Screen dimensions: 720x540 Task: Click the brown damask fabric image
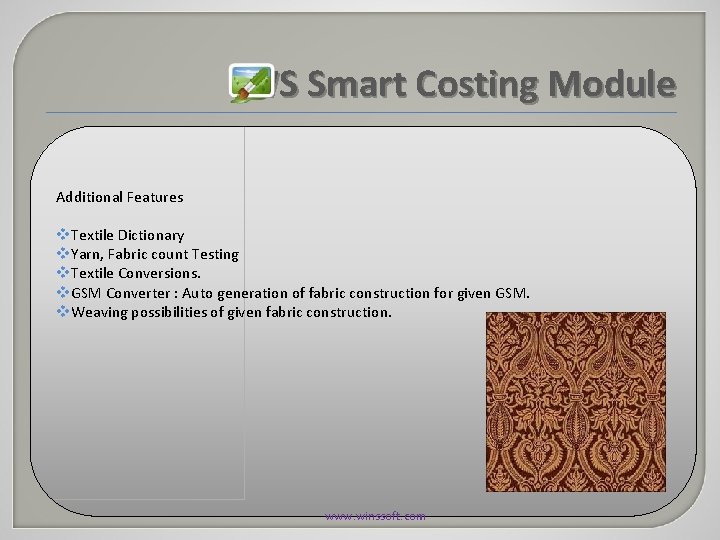(x=576, y=402)
